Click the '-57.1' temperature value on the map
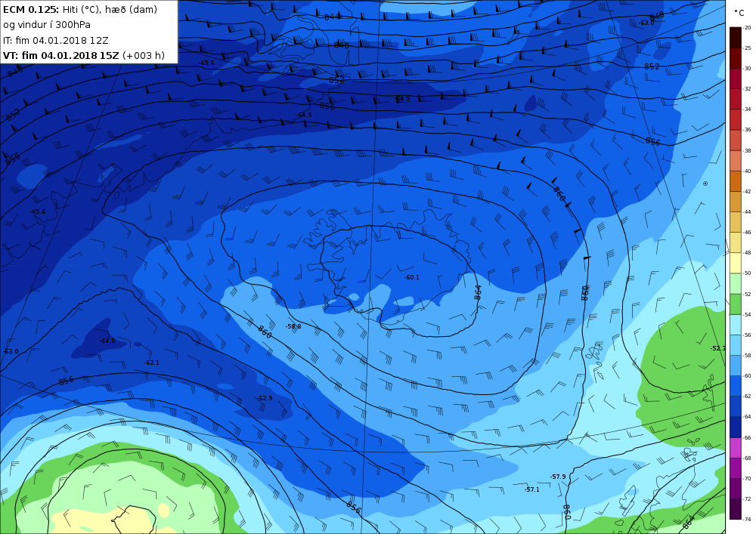Viewport: 756px width, 534px height. [531, 489]
